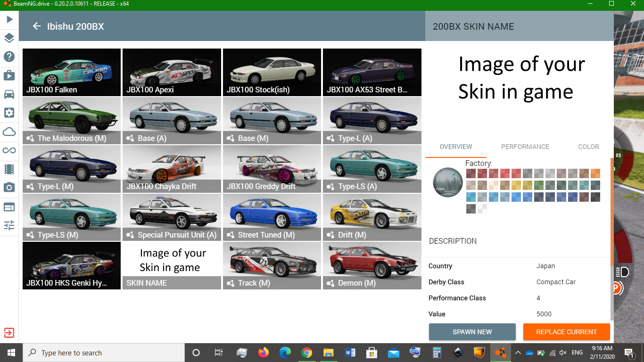This screenshot has width=644, height=362.
Task: Select the JBX100 Falken configuration
Action: coord(72,72)
